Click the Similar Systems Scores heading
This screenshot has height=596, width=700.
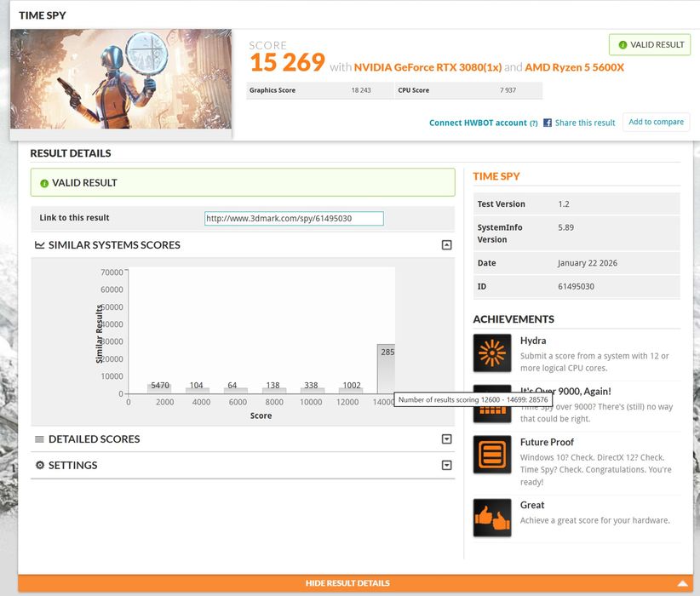pyautogui.click(x=114, y=245)
